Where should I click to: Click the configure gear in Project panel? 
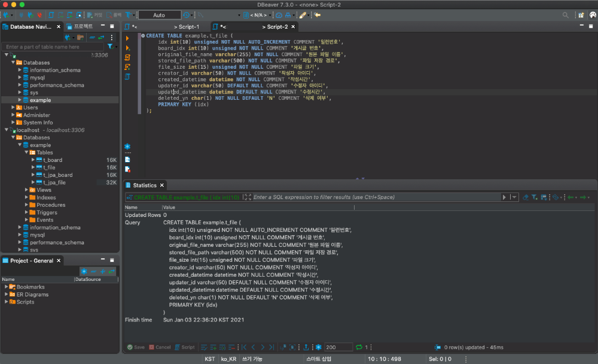tap(84, 271)
